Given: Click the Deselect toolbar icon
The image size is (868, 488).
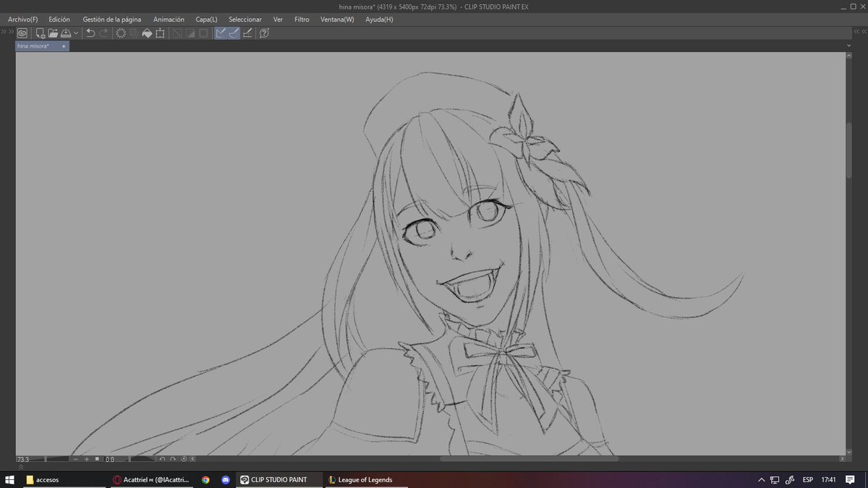Looking at the screenshot, I should tap(177, 33).
